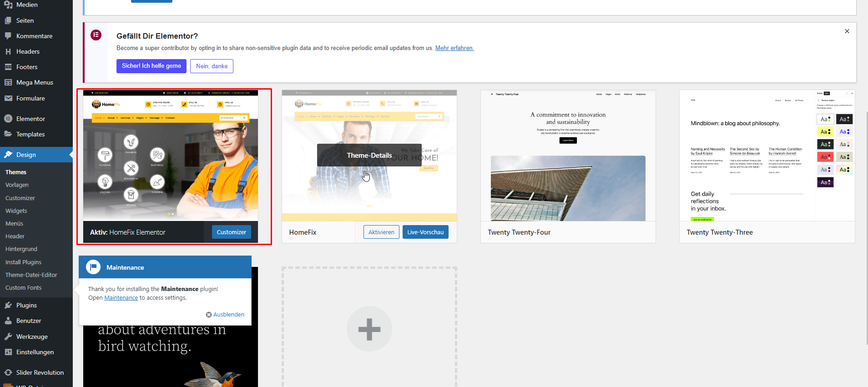Viewport: 868px width, 387px height.
Task: Click the page vertical scrollbar
Action: click(866, 227)
